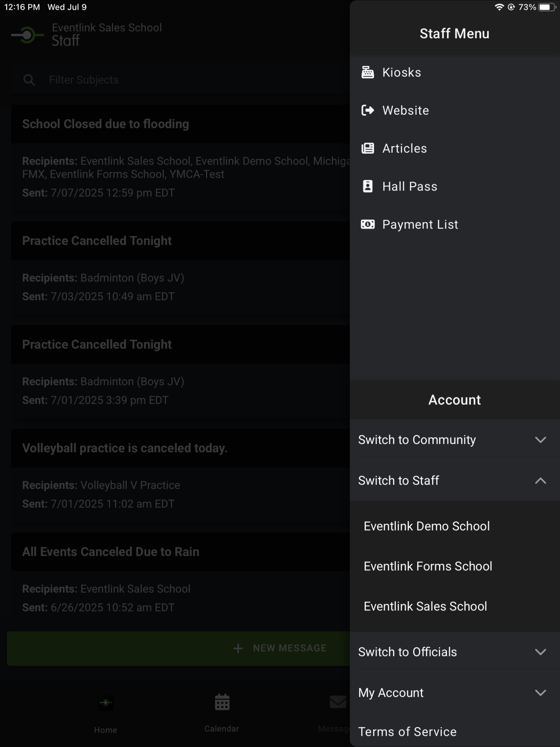
Task: Click Volleyball V Practice recipients line
Action: coord(101,485)
